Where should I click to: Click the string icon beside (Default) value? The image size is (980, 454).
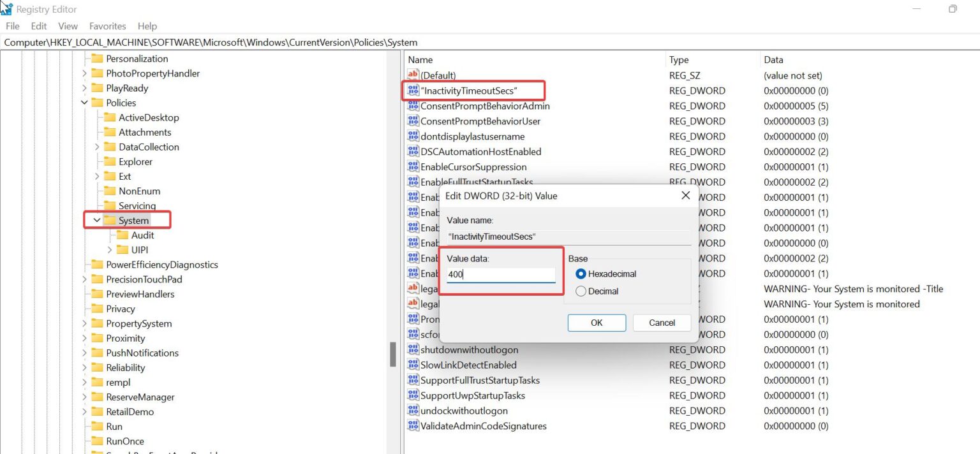413,75
